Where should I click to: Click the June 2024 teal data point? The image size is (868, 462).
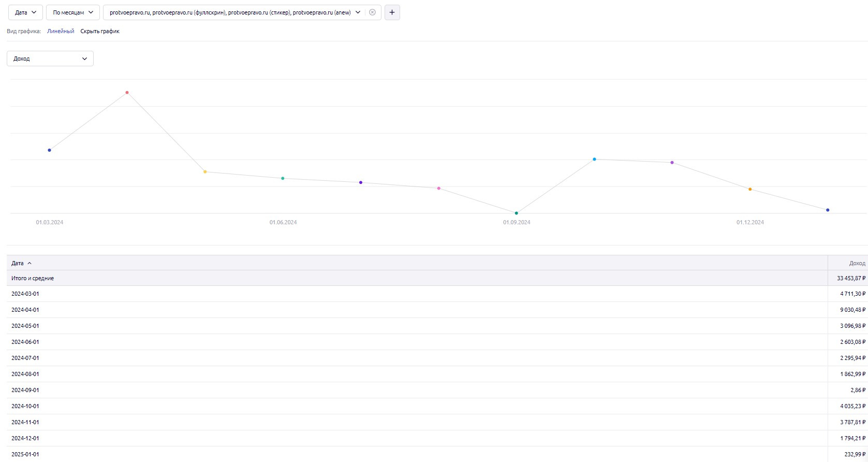click(x=283, y=178)
